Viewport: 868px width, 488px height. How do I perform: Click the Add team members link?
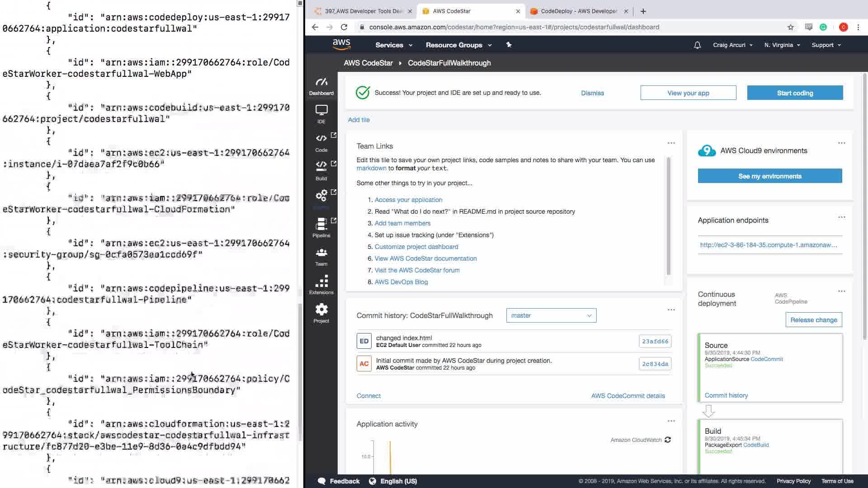click(x=402, y=223)
